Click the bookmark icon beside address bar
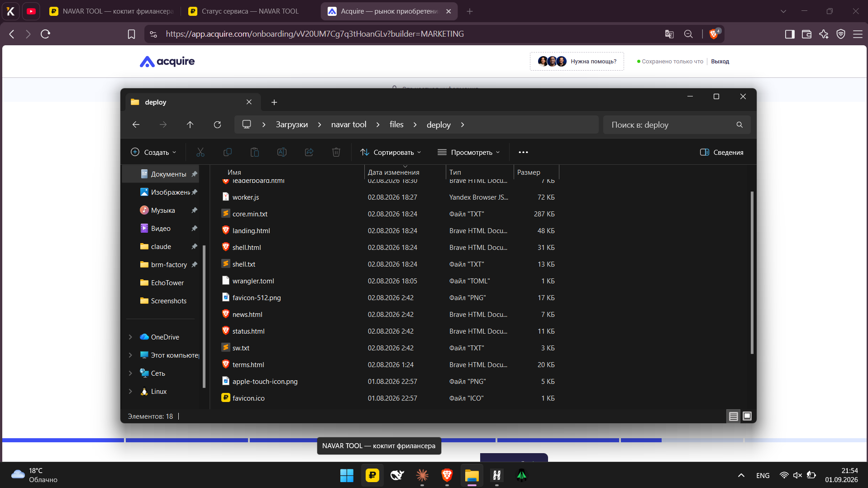The width and height of the screenshot is (868, 488). tap(131, 34)
